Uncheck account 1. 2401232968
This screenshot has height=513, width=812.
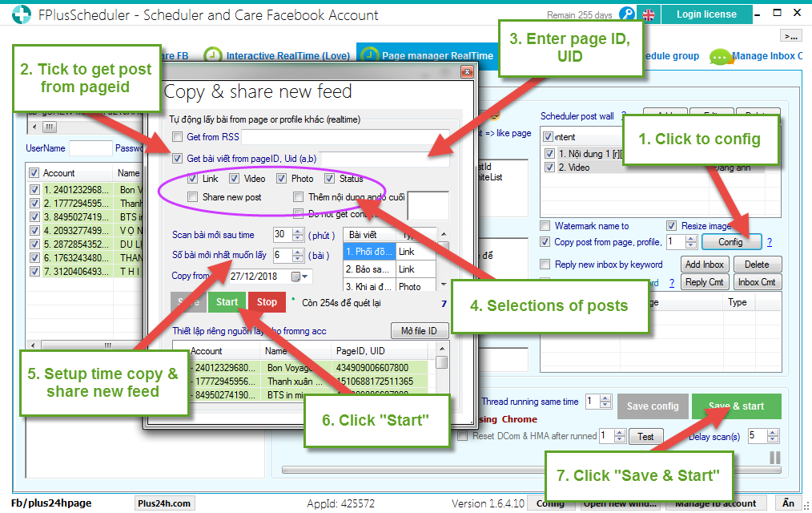(x=34, y=190)
